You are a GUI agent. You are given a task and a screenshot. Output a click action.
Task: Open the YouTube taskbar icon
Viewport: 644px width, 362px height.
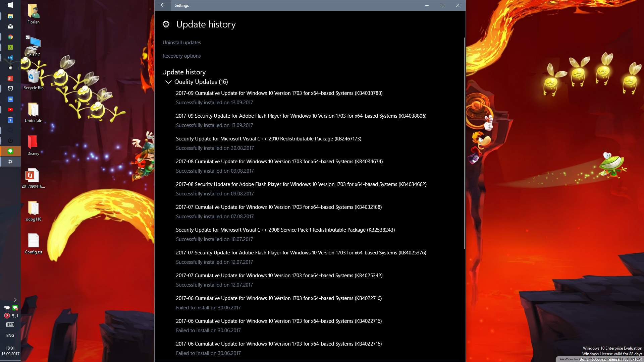click(x=10, y=110)
